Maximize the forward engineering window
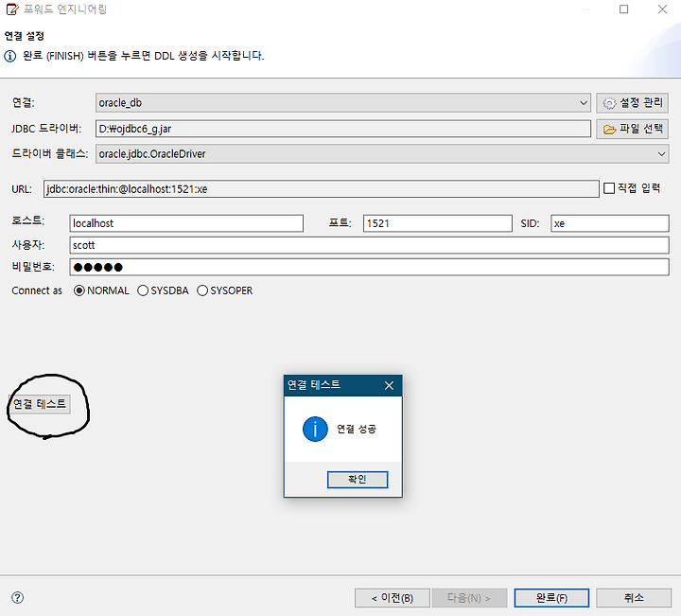 click(623, 9)
